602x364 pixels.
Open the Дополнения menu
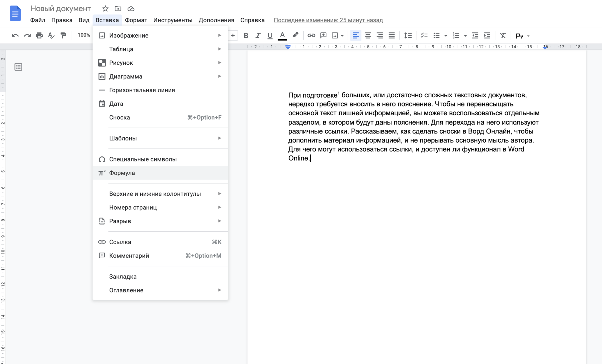[x=216, y=20]
